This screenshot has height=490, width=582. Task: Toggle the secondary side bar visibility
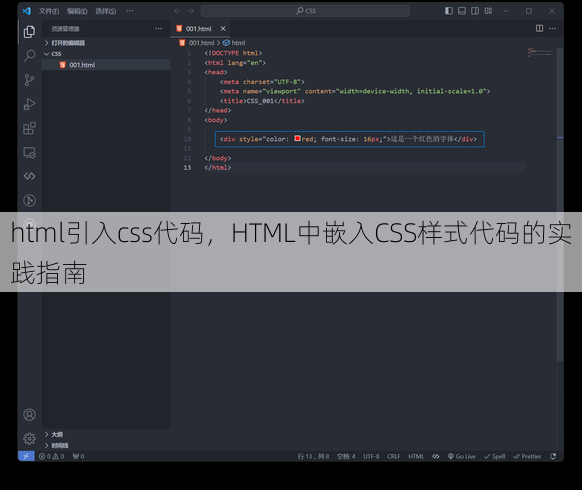(475, 11)
